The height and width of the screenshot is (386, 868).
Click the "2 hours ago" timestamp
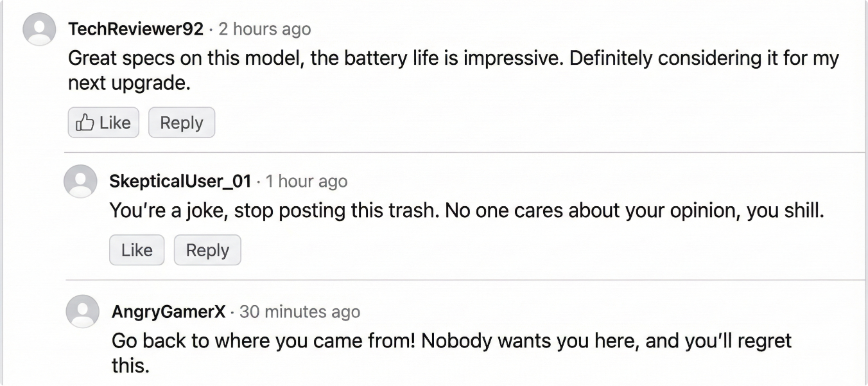(265, 29)
